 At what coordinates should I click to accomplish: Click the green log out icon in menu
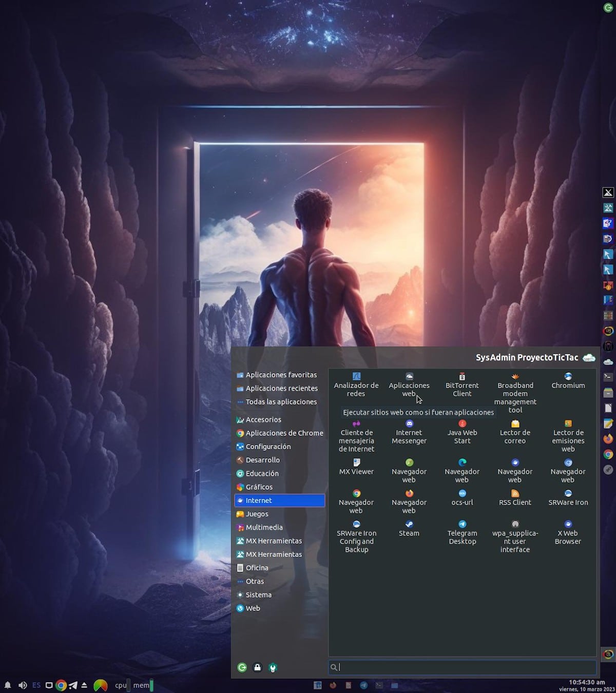tap(242, 667)
